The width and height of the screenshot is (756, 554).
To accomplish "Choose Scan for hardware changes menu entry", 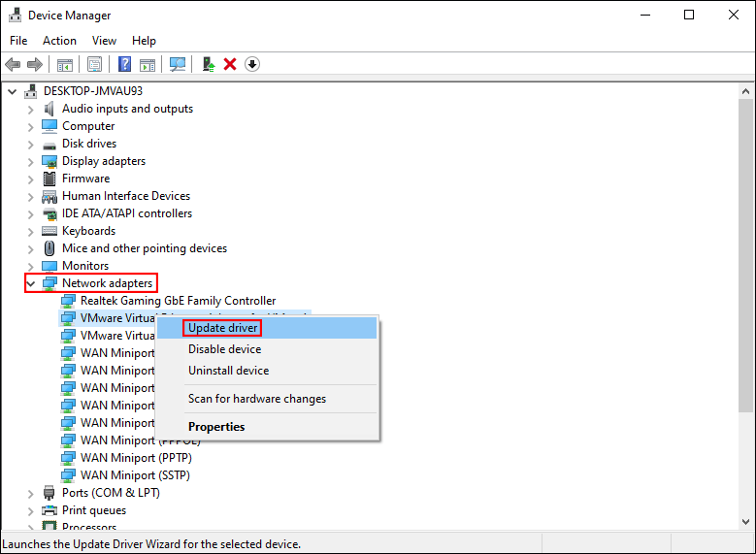I will click(x=267, y=399).
